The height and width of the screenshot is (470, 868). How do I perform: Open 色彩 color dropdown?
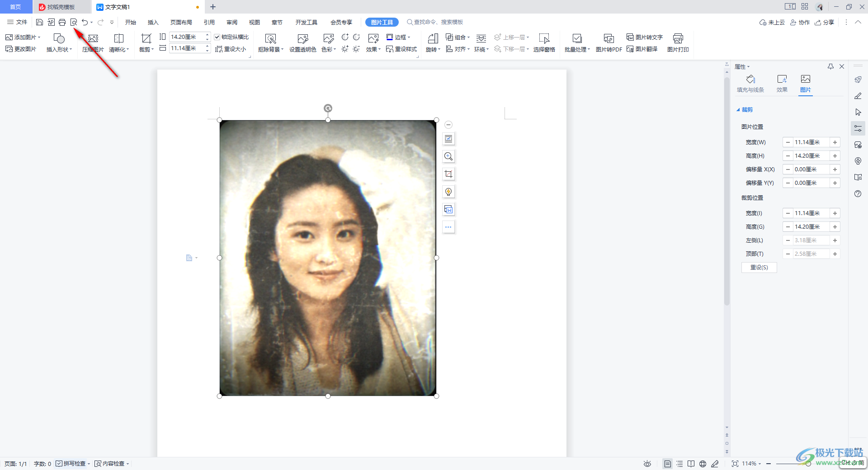329,43
